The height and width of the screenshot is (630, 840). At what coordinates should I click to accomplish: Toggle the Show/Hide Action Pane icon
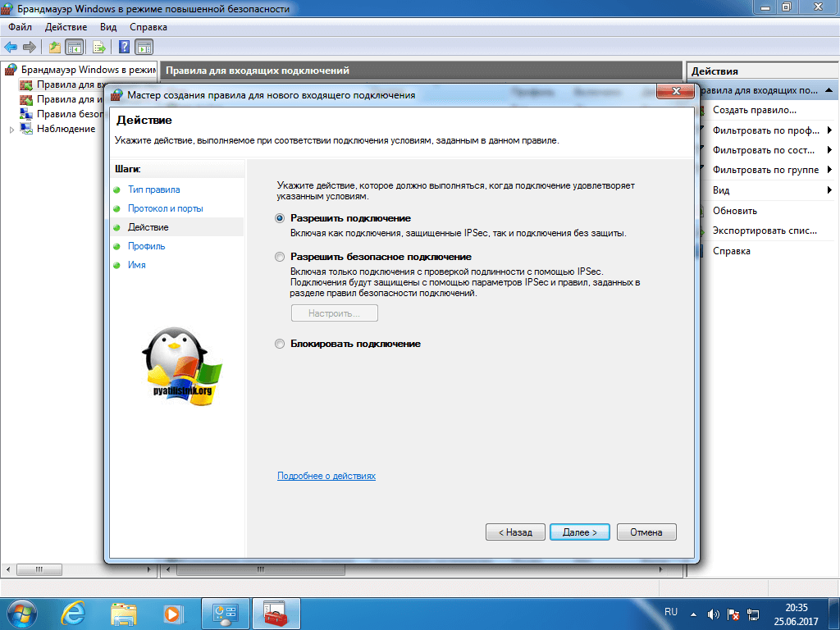144,47
